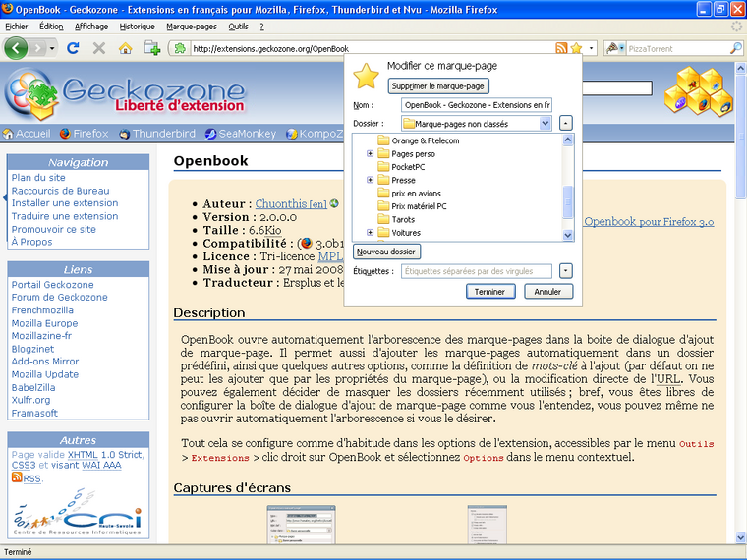
Task: Open the Mozilla Europe link
Action: click(45, 323)
